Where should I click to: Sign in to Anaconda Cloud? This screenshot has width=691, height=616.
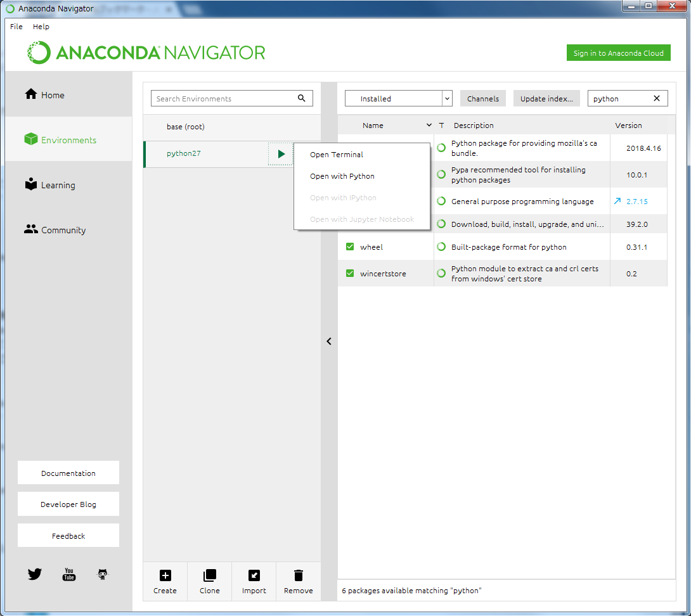[618, 53]
